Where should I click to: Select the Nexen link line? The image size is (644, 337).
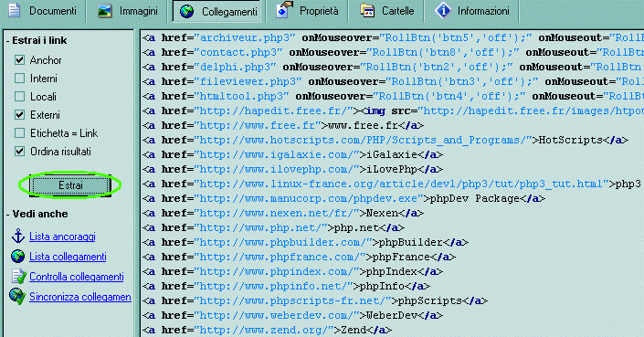[x=283, y=214]
